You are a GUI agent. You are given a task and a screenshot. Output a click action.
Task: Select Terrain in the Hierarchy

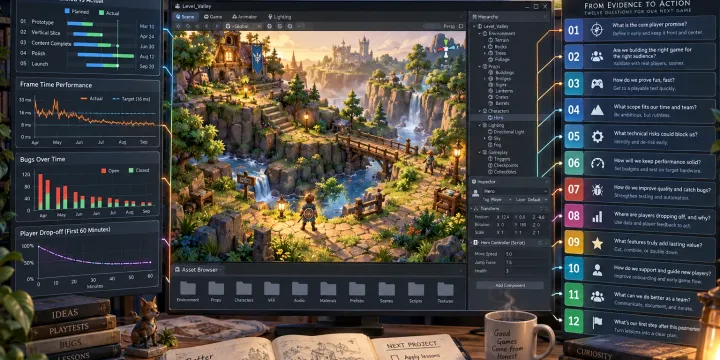[x=502, y=40]
